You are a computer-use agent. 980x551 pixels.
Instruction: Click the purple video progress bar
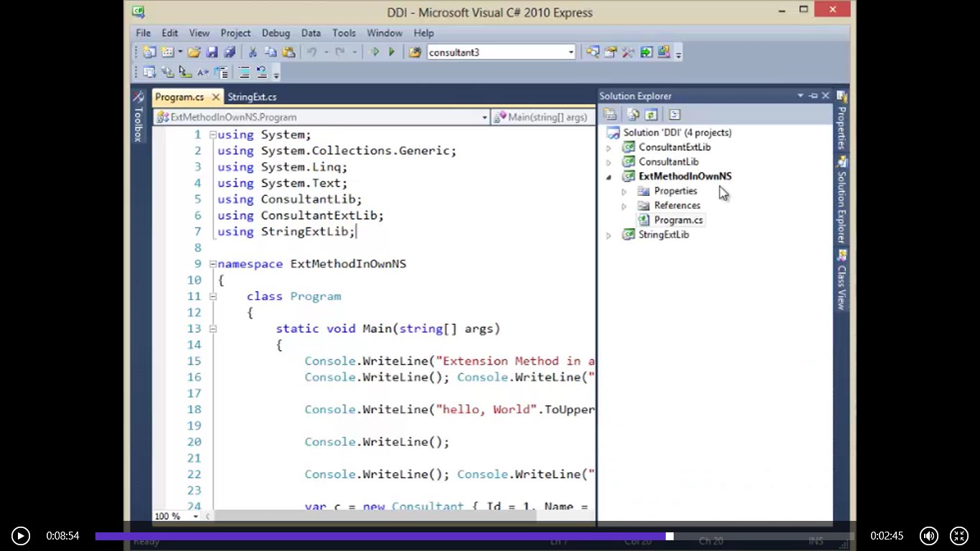pyautogui.click(x=380, y=536)
